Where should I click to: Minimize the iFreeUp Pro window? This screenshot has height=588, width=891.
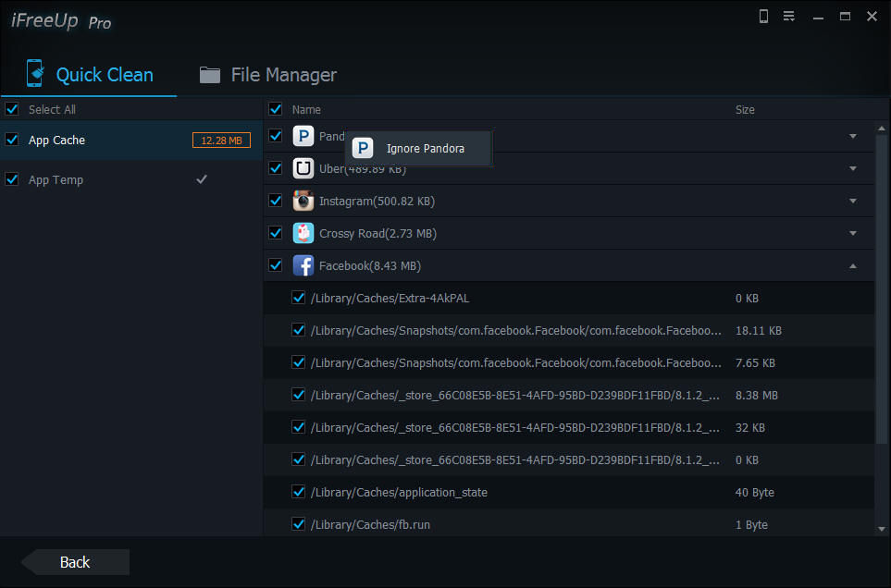pos(818,17)
